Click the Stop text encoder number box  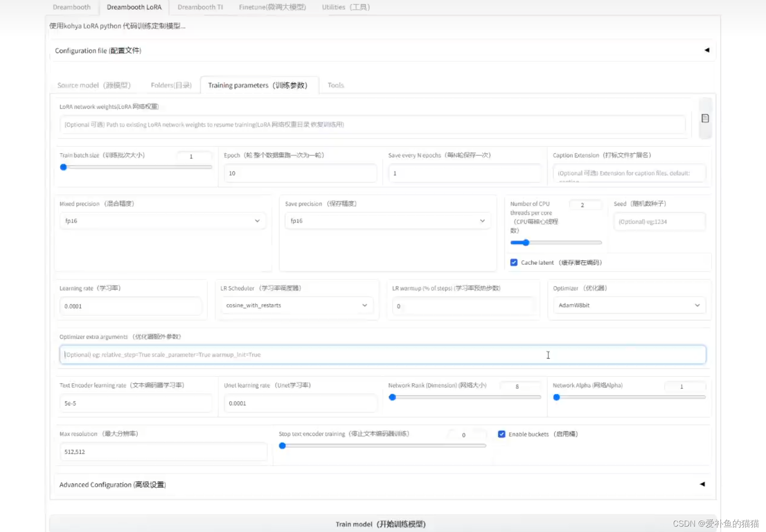pyautogui.click(x=467, y=434)
